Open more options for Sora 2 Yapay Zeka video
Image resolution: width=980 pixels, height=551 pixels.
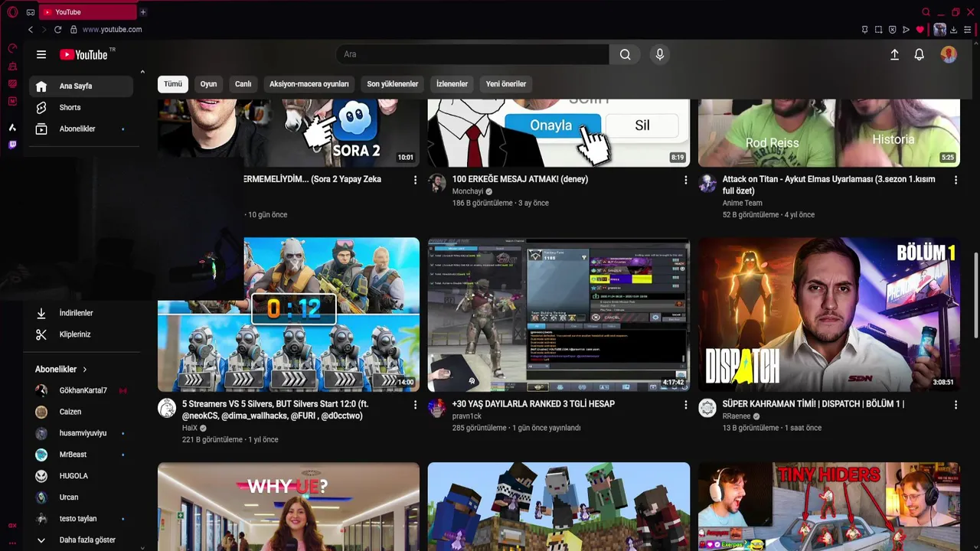click(415, 180)
